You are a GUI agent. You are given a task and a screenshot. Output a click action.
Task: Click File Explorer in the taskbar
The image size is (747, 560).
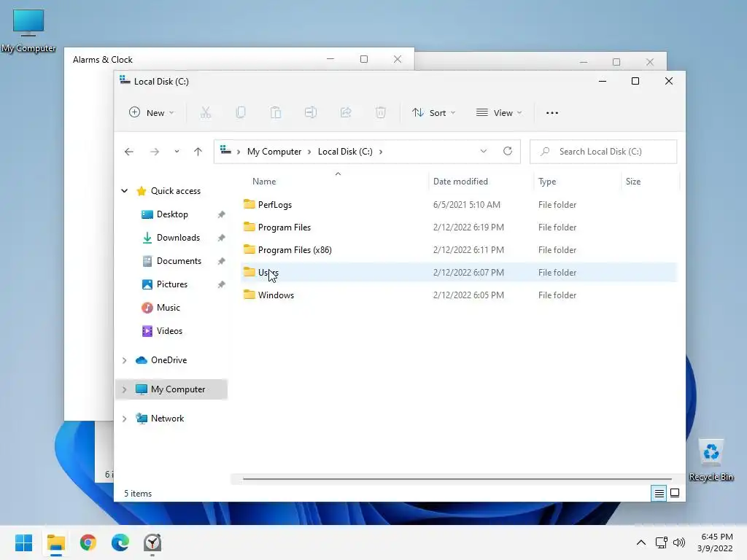pos(55,542)
